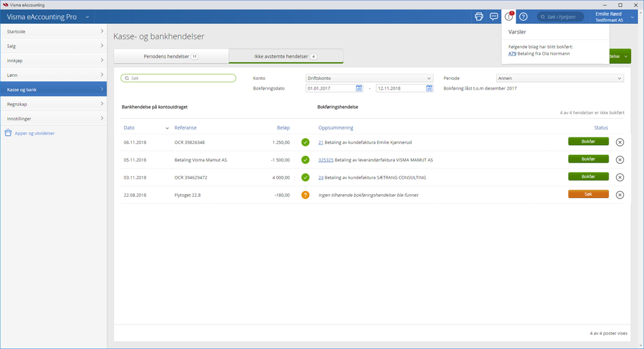The image size is (644, 349).
Task: Expand the green button dropdown arrow
Action: (626, 56)
